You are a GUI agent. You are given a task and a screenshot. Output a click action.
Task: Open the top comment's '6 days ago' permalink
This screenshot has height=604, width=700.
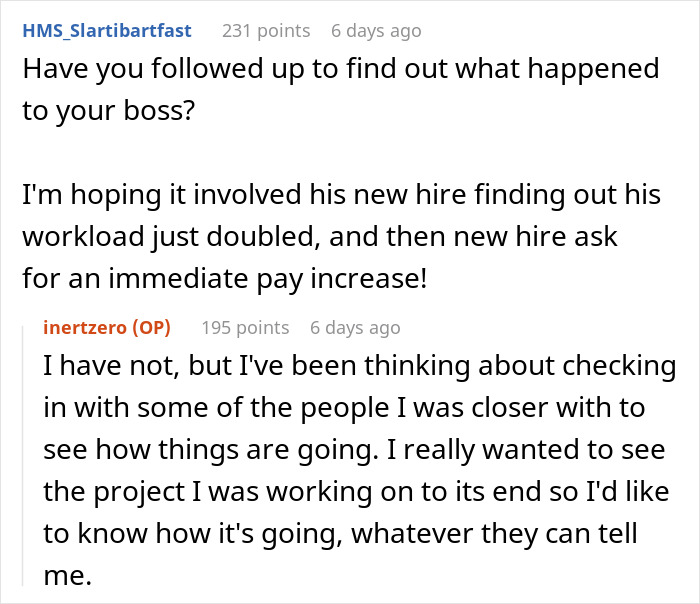(376, 31)
